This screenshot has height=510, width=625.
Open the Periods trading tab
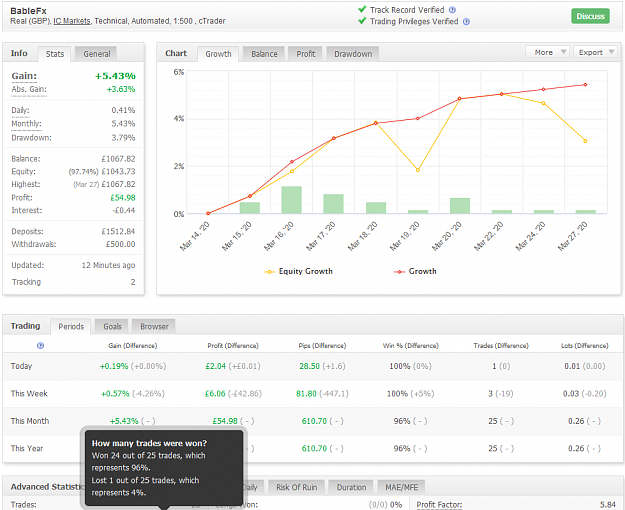(71, 327)
